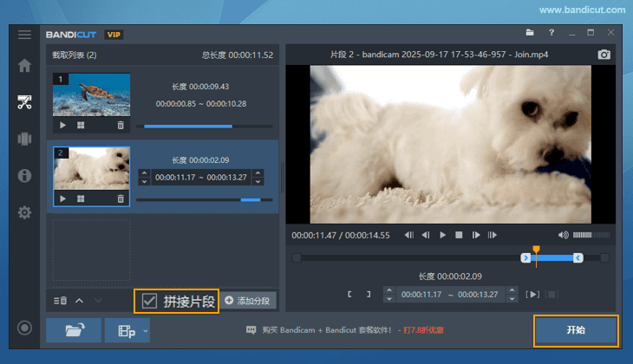Screen dimensions: 633x364
Task: Select the Cut mode scissors icon
Action: coord(24,102)
